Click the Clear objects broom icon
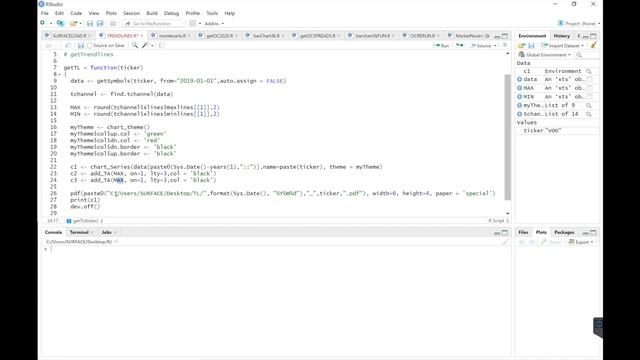This screenshot has height=360, width=640. pyautogui.click(x=593, y=46)
